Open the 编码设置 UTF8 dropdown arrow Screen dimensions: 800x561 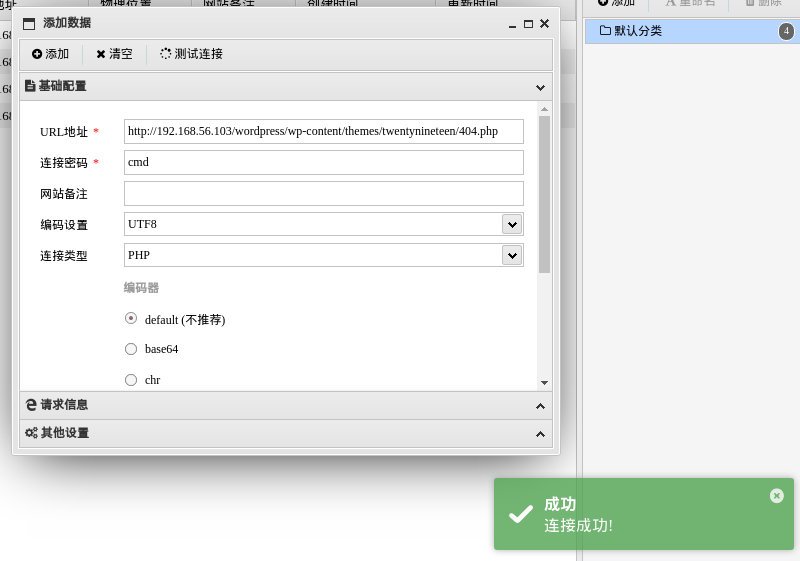click(512, 224)
